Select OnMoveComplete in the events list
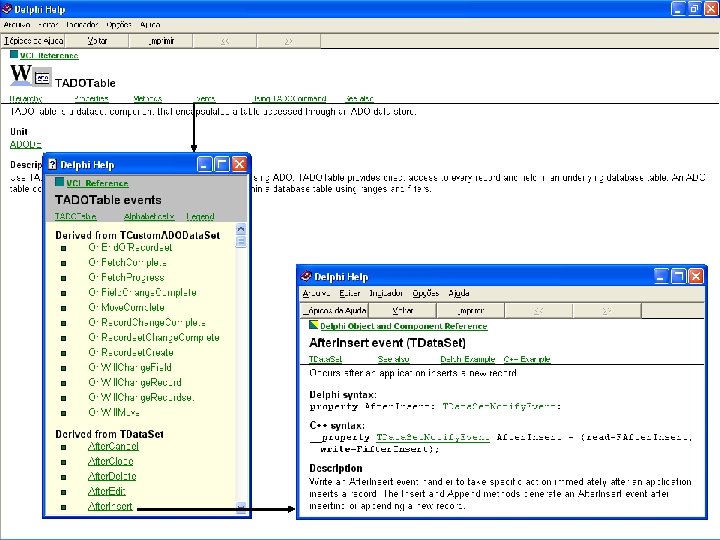 126,308
